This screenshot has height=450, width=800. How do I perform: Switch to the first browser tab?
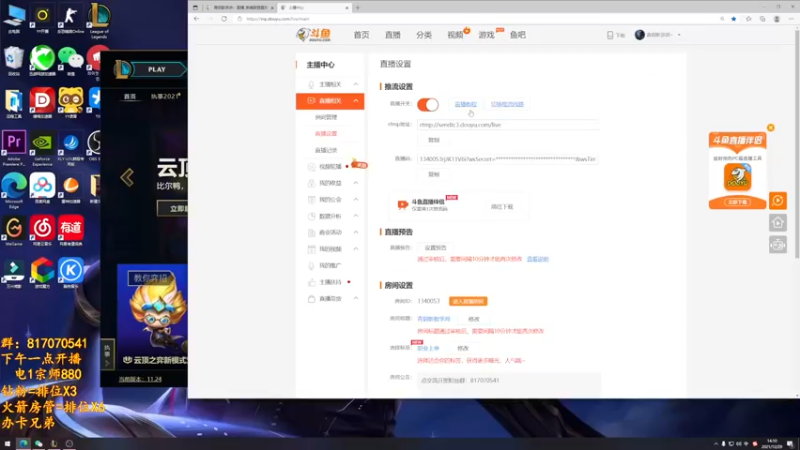(x=240, y=8)
